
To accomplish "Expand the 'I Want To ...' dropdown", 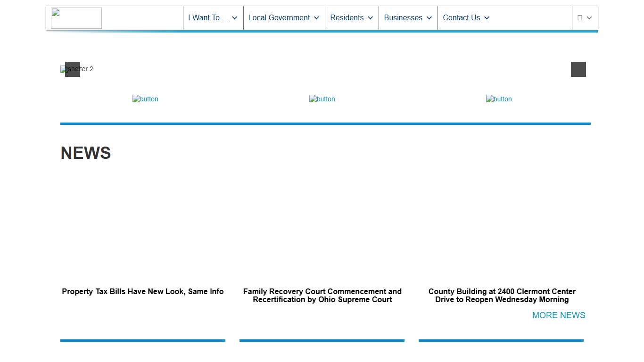I will click(213, 18).
